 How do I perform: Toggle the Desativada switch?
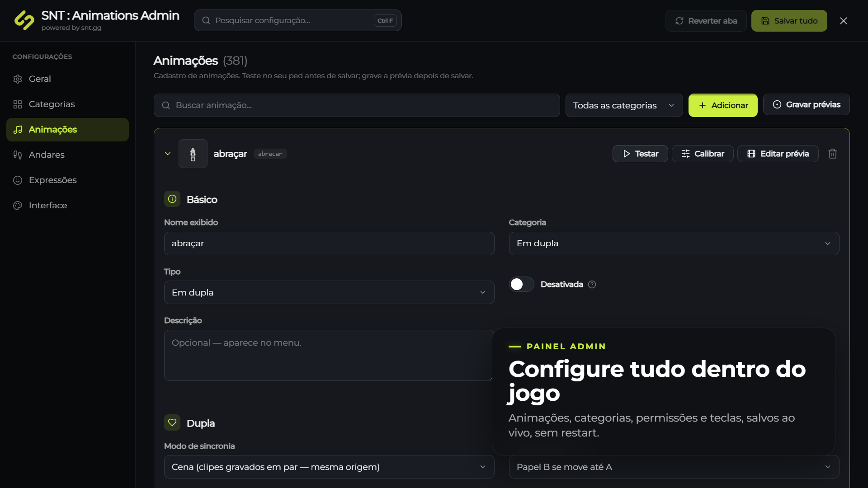pyautogui.click(x=522, y=284)
